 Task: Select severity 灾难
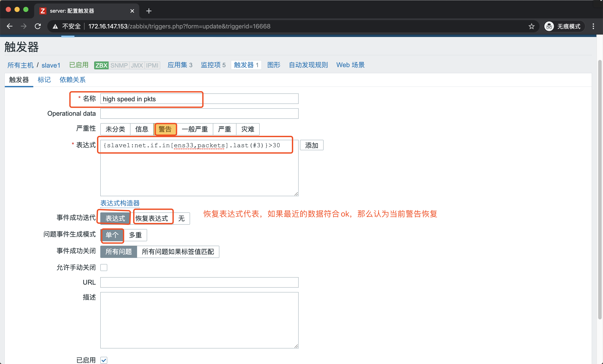pos(248,129)
